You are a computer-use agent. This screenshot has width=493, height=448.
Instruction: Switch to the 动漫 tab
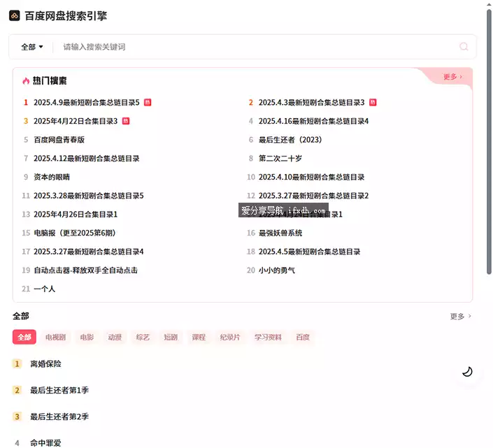pos(115,337)
